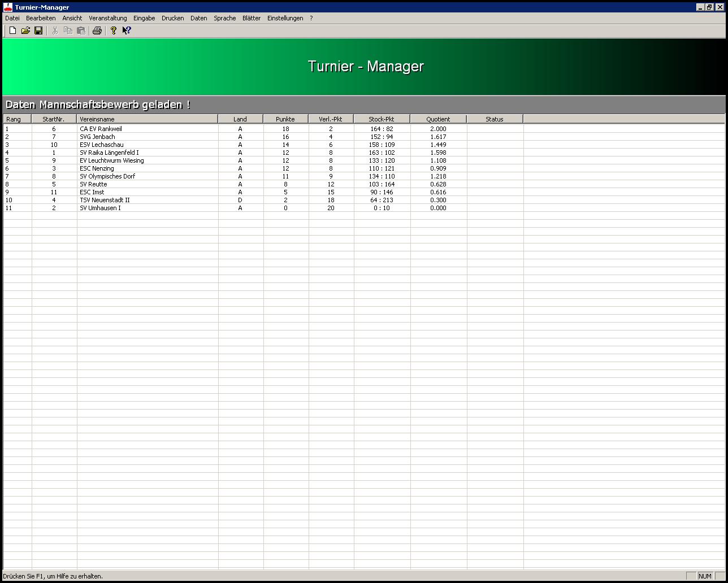
Task: Select the ESC Nenzing team name
Action: 97,168
